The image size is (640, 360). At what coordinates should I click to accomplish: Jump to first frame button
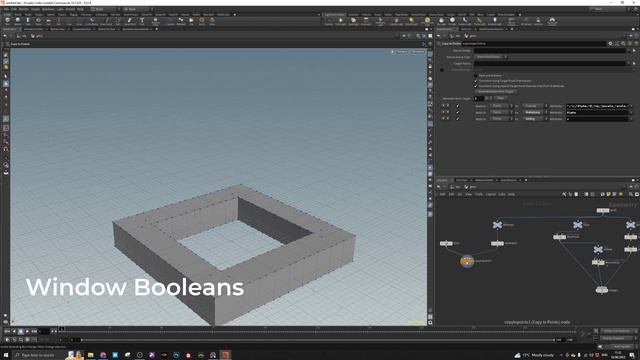click(7, 331)
